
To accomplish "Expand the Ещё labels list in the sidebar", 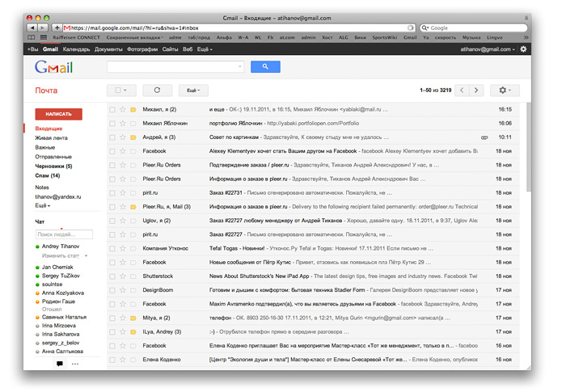I will pyautogui.click(x=43, y=206).
